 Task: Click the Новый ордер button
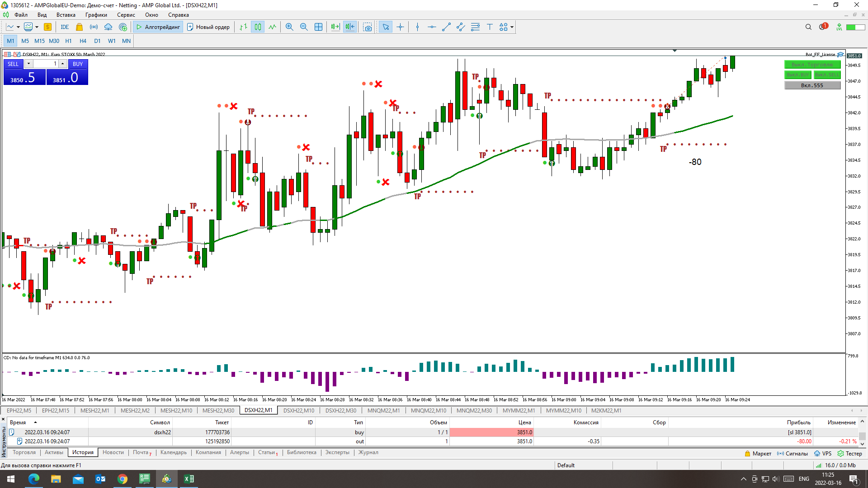pyautogui.click(x=208, y=27)
